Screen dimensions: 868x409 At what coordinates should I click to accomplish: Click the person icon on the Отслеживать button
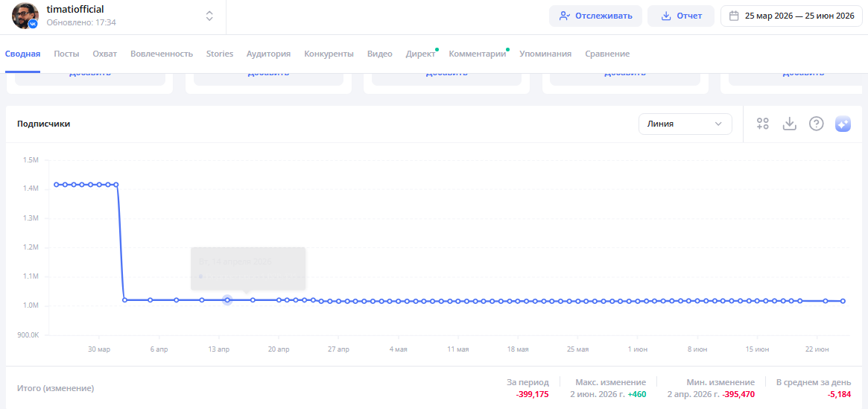click(565, 16)
